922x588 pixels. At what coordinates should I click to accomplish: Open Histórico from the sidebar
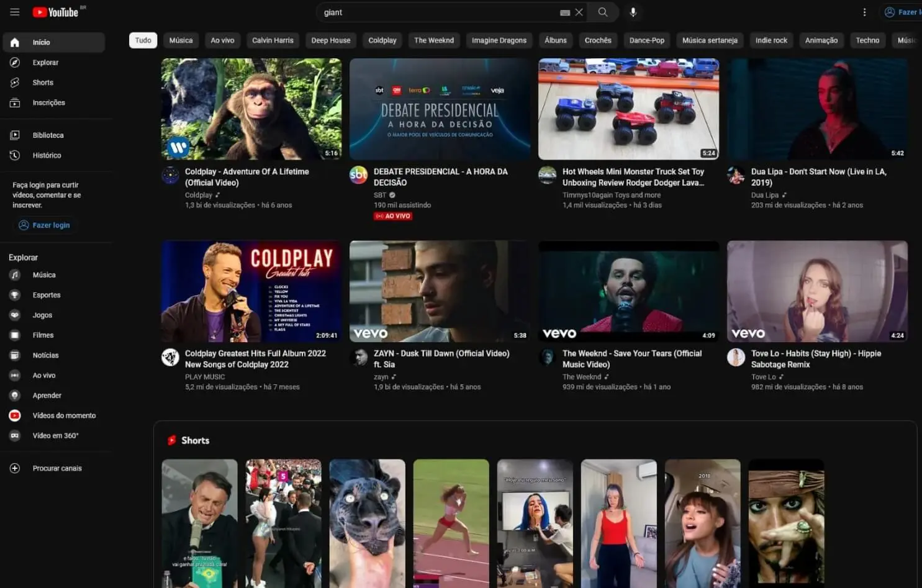coord(47,155)
